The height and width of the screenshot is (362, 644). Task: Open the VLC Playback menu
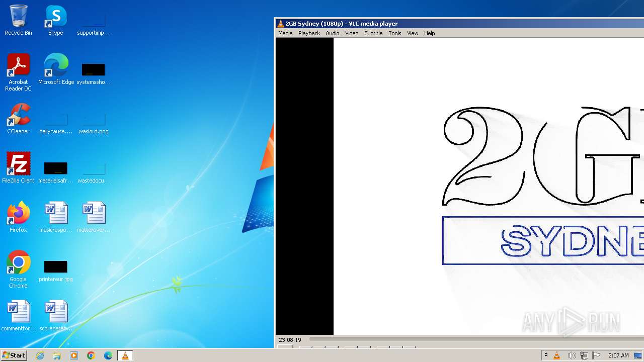309,33
